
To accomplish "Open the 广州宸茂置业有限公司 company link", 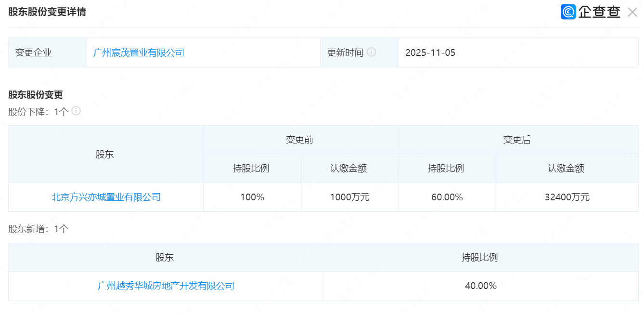I will [x=139, y=52].
